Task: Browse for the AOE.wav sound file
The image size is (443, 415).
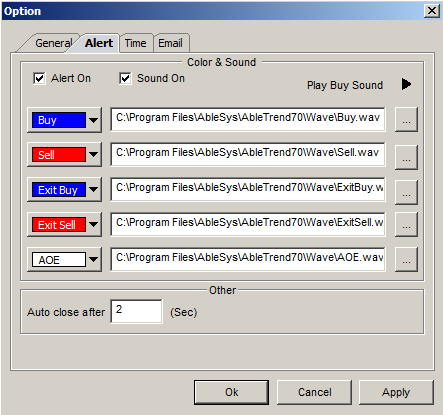Action: point(406,259)
